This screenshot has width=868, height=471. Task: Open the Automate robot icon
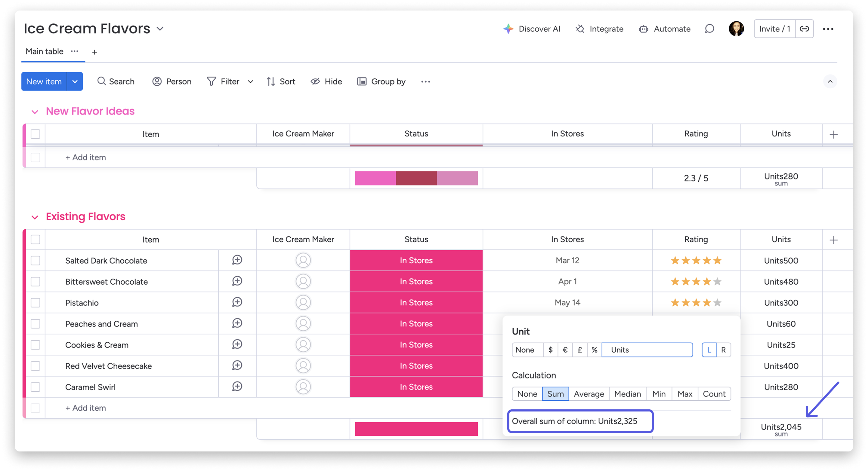click(643, 29)
